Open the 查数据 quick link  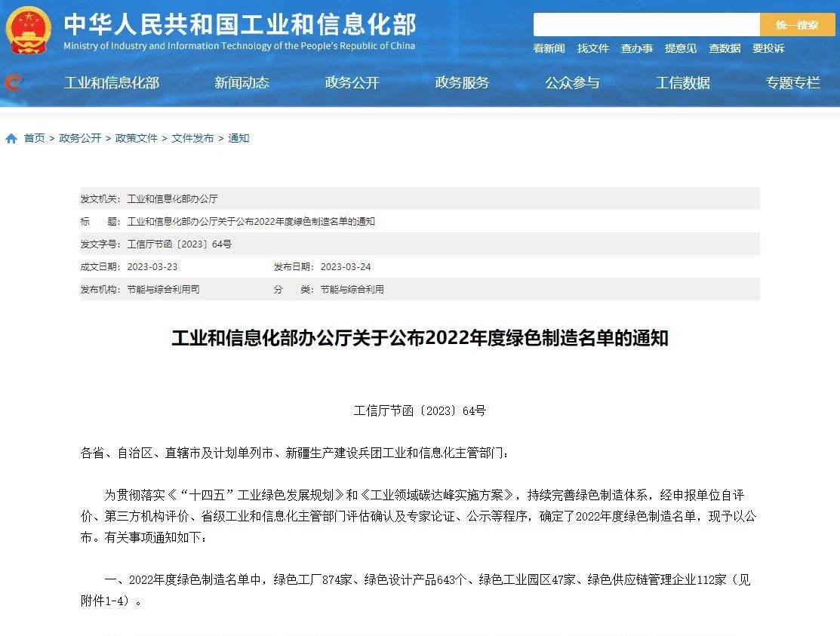click(724, 48)
